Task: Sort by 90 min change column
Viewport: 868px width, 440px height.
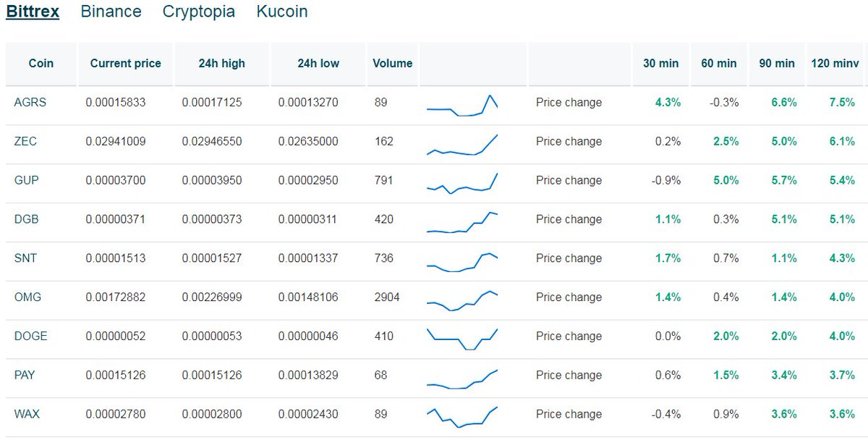Action: 777,64
